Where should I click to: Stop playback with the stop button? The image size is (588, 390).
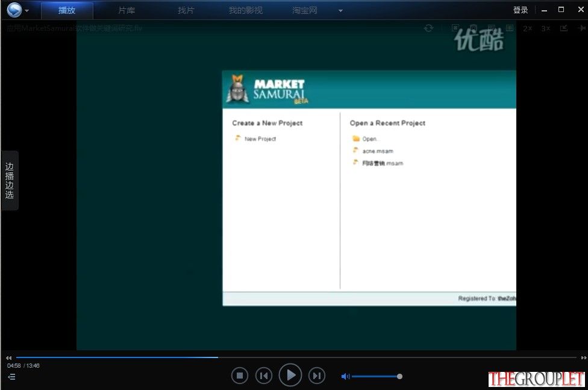(240, 376)
